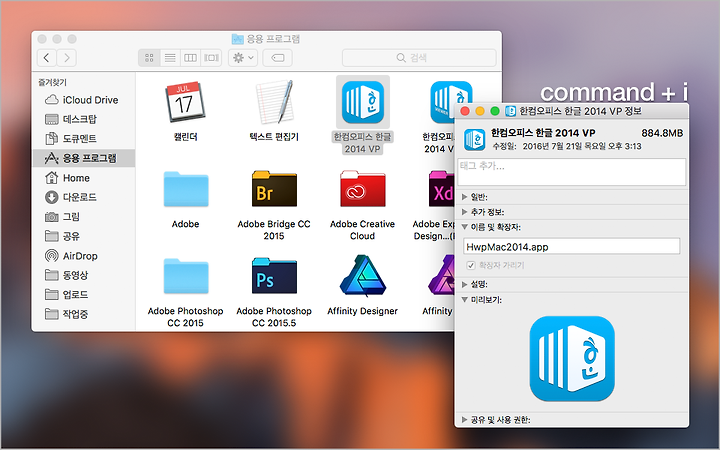Screen dimensions: 720x450
Task: Click the 태그 추가 tags field
Action: (x=572, y=172)
